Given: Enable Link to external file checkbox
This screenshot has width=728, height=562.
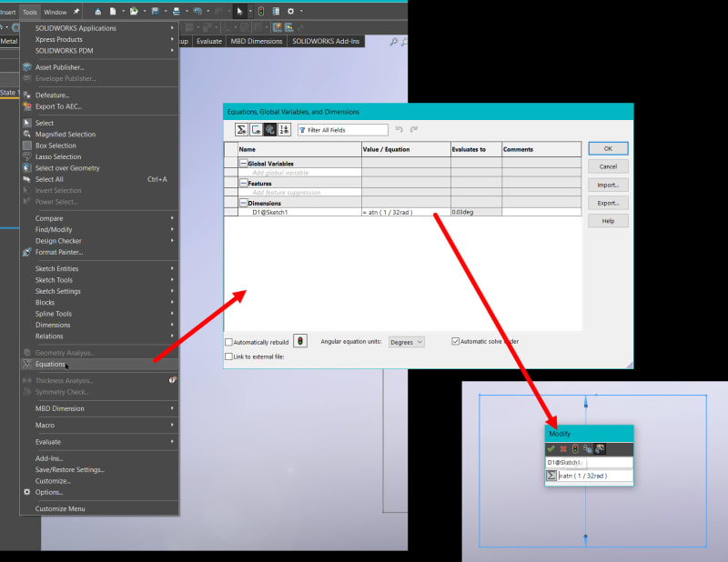Looking at the screenshot, I should 228,356.
